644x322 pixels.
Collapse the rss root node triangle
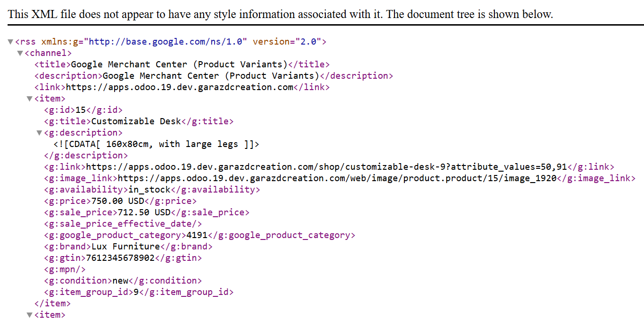(10, 42)
